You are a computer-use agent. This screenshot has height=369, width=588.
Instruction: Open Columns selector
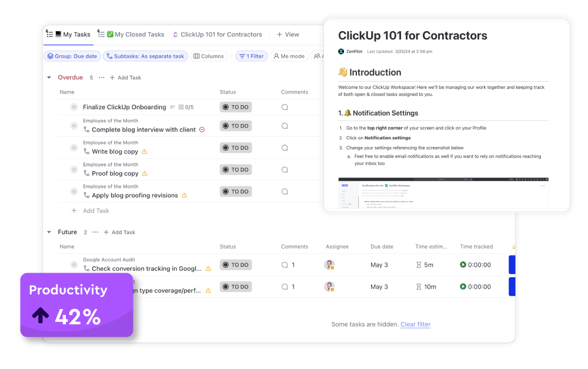pyautogui.click(x=209, y=56)
